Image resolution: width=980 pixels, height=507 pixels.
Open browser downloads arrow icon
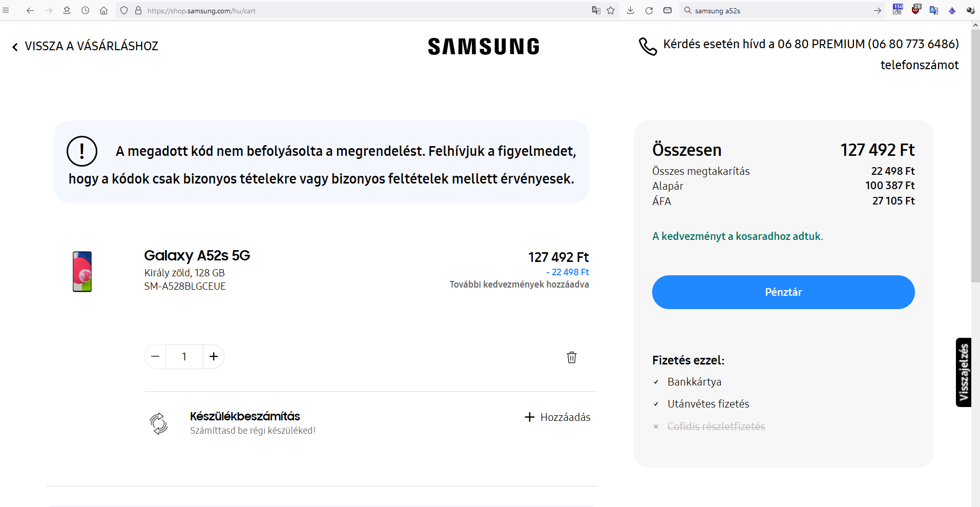tap(631, 10)
